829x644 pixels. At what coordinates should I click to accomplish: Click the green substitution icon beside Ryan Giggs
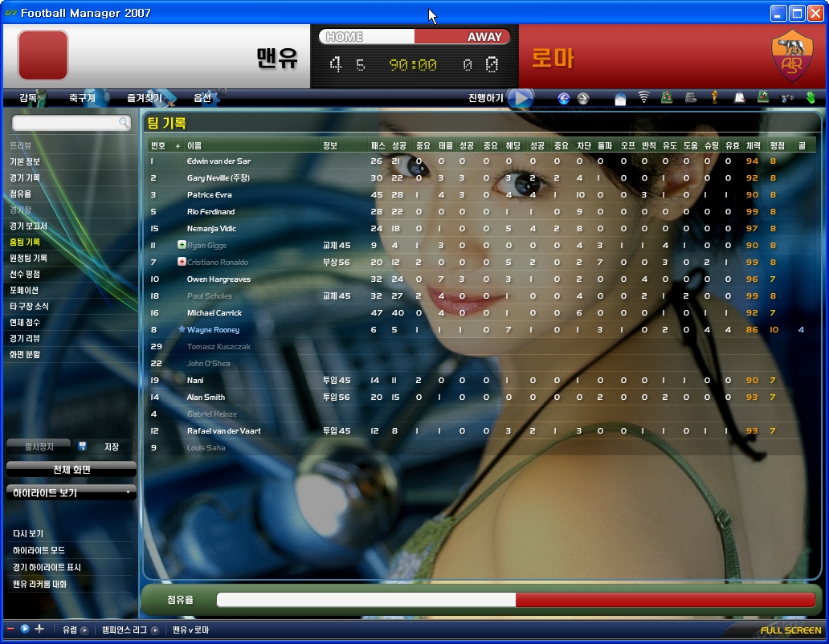click(x=182, y=245)
